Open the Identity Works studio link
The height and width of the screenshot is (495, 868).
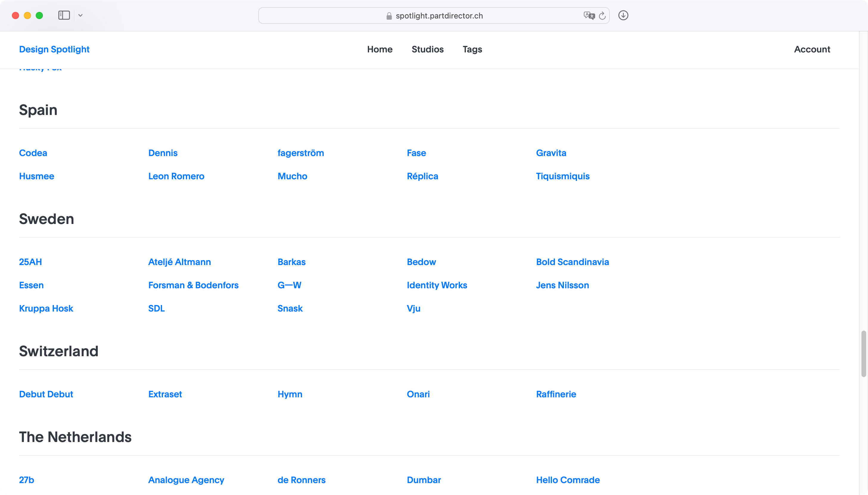[x=437, y=285]
